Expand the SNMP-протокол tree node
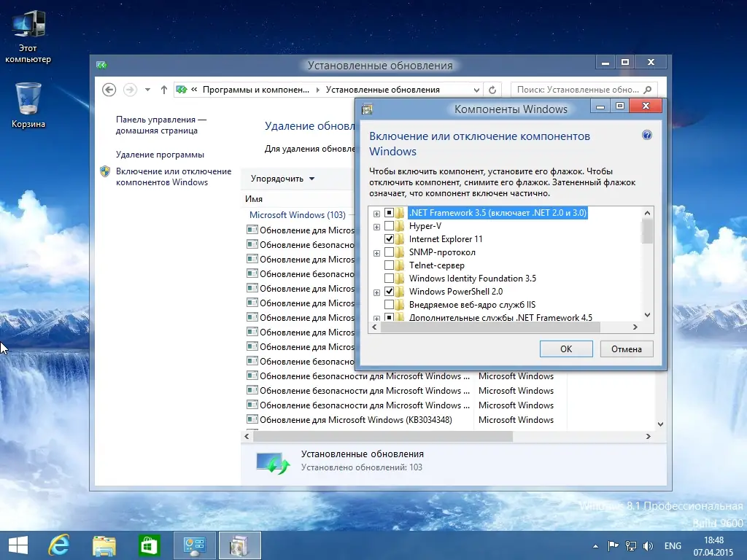This screenshot has height=560, width=747. (376, 253)
